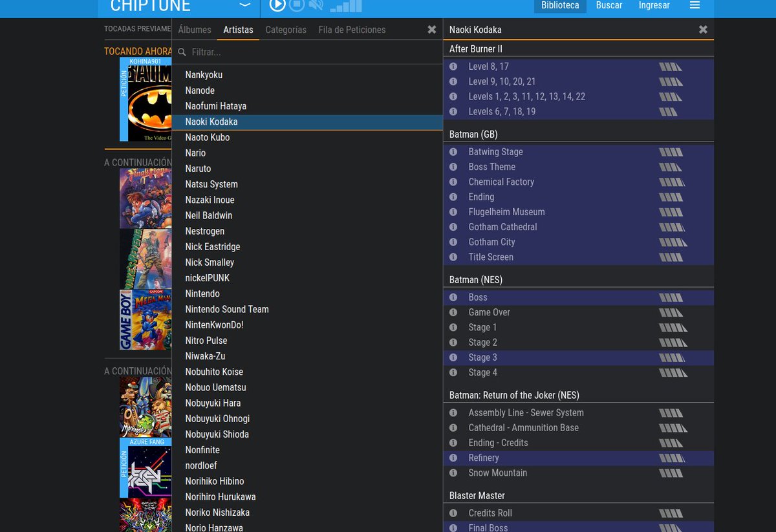
Task: Open the Batman (NES) album heading
Action: coord(476,280)
